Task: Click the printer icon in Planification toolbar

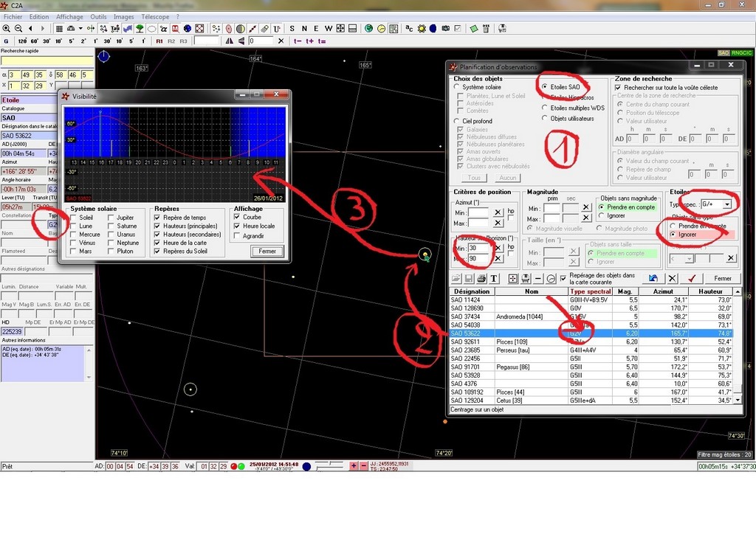Action: tap(481, 278)
